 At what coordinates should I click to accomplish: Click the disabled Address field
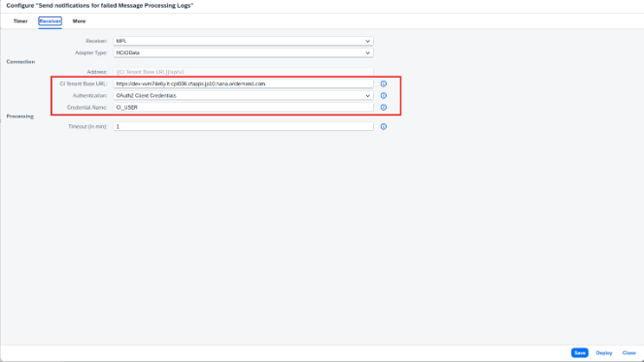tap(243, 72)
